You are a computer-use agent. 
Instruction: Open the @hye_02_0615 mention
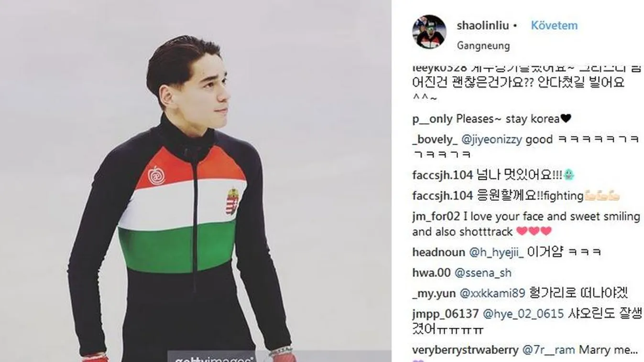[524, 314]
